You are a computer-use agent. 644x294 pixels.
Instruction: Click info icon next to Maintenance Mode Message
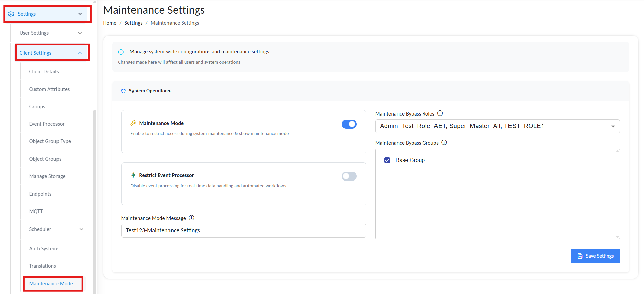191,218
